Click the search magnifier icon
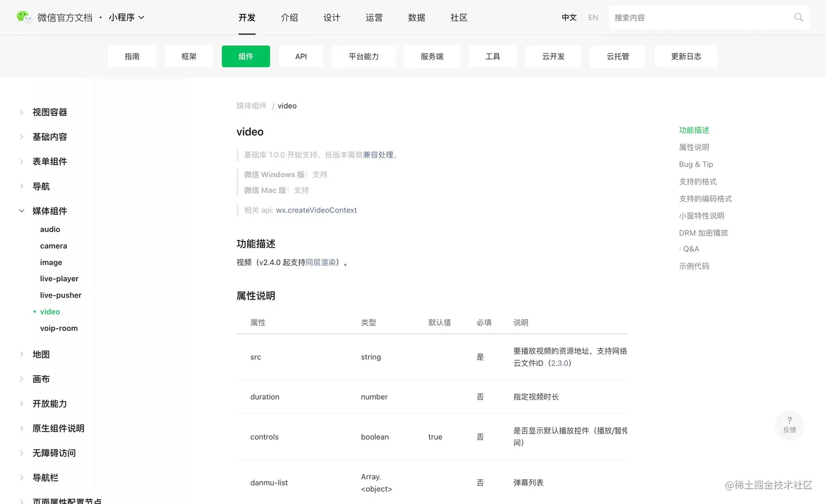Image resolution: width=826 pixels, height=504 pixels. click(x=798, y=17)
